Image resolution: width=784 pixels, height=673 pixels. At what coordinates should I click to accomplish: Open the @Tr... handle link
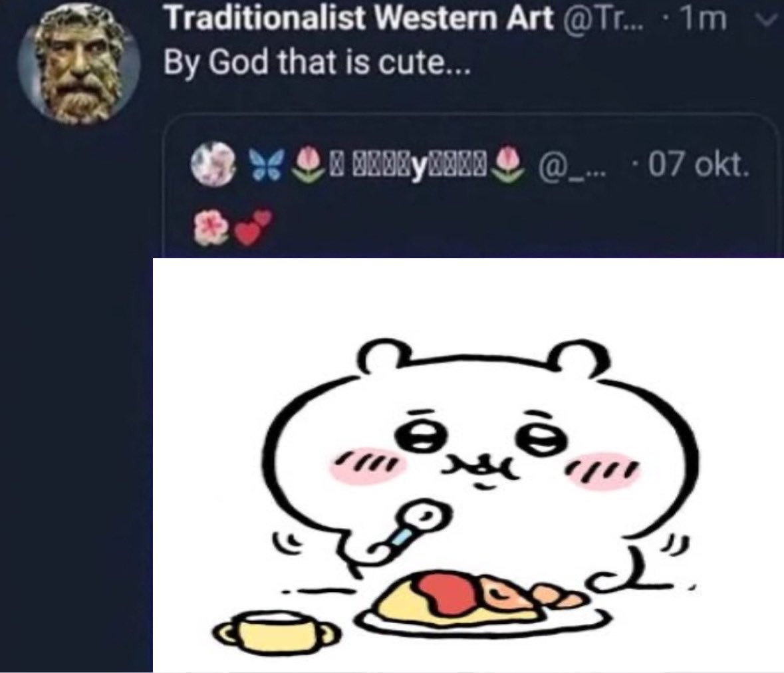602,19
